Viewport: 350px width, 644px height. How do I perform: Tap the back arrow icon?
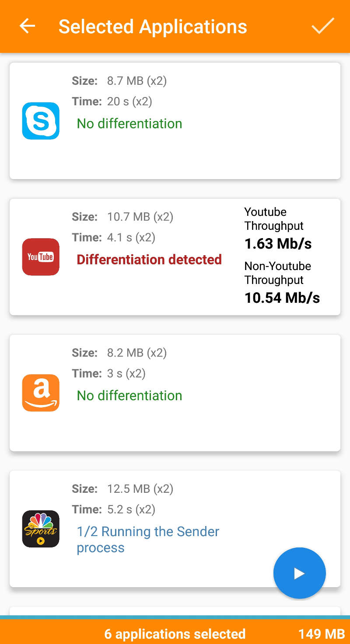(27, 26)
